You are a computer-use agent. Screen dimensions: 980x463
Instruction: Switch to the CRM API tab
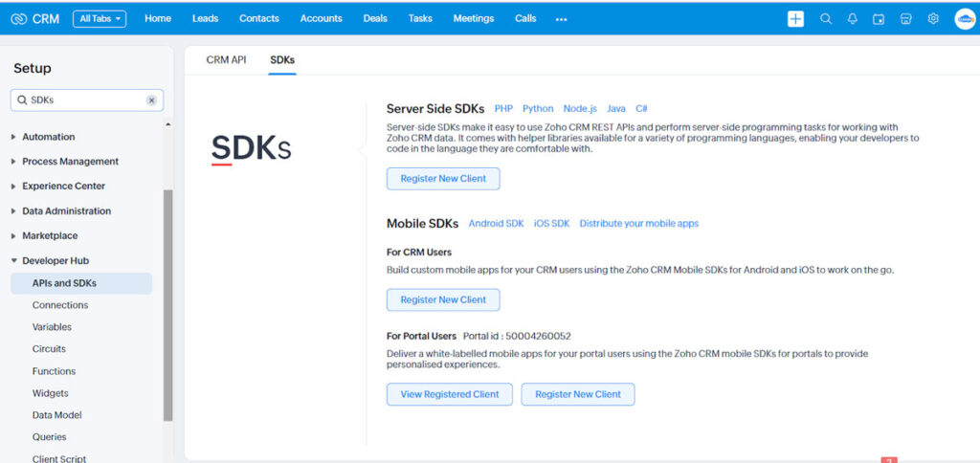click(x=226, y=60)
